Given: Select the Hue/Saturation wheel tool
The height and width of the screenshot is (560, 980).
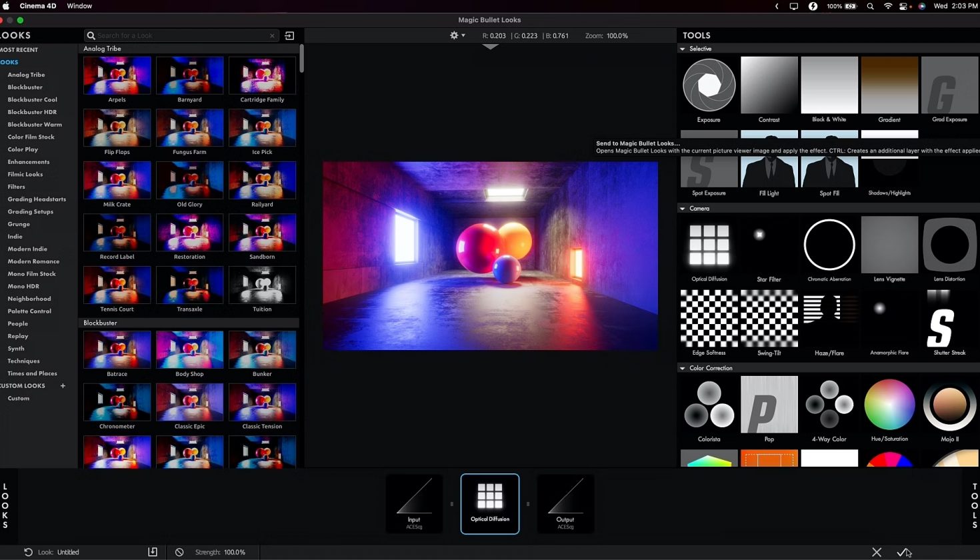Looking at the screenshot, I should 889,404.
